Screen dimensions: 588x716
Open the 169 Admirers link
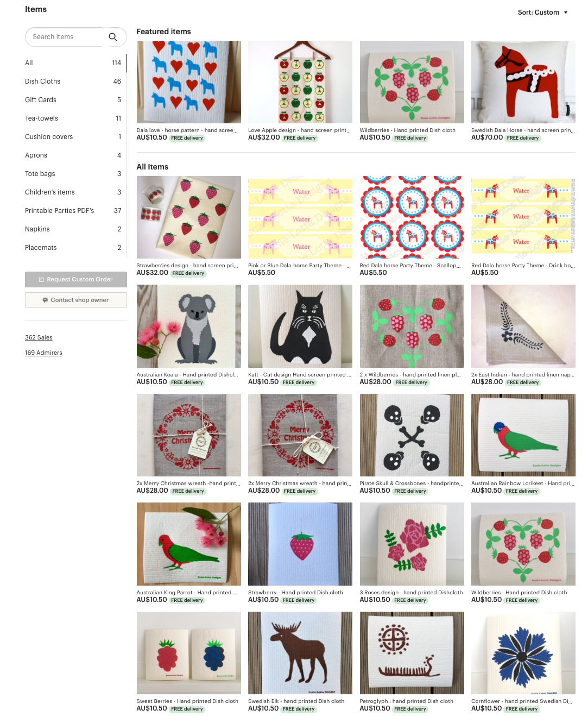coord(43,353)
